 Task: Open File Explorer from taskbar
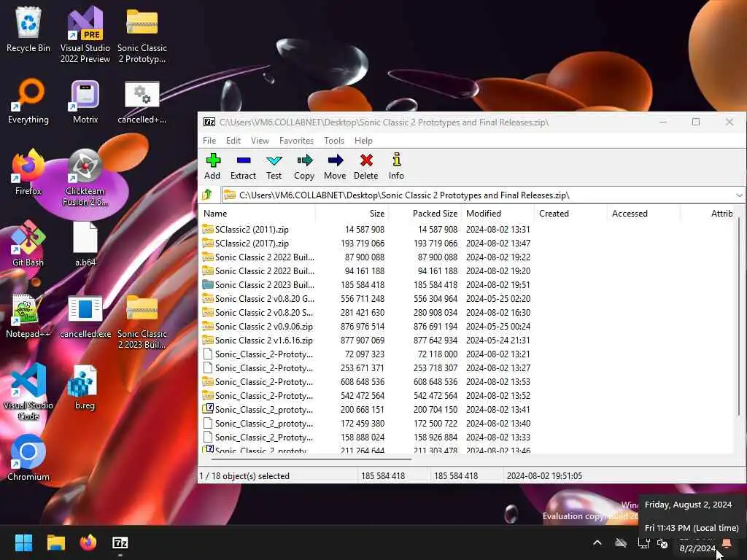[x=55, y=542]
